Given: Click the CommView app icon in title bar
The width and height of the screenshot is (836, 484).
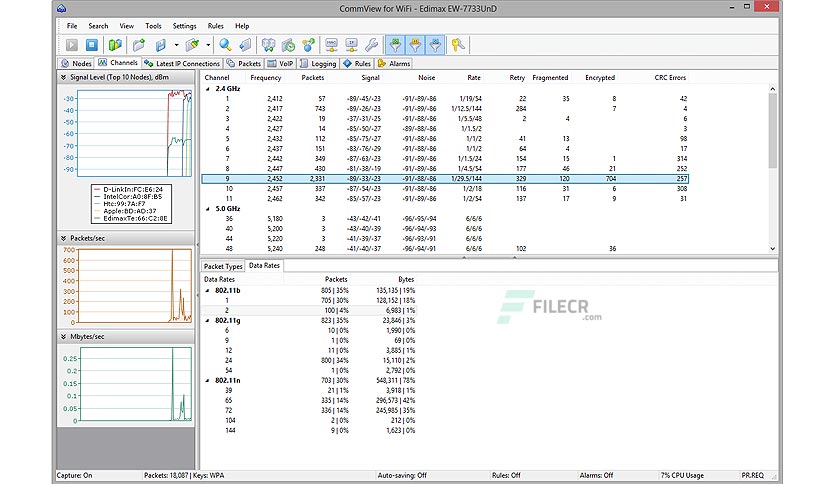Looking at the screenshot, I should (x=62, y=8).
